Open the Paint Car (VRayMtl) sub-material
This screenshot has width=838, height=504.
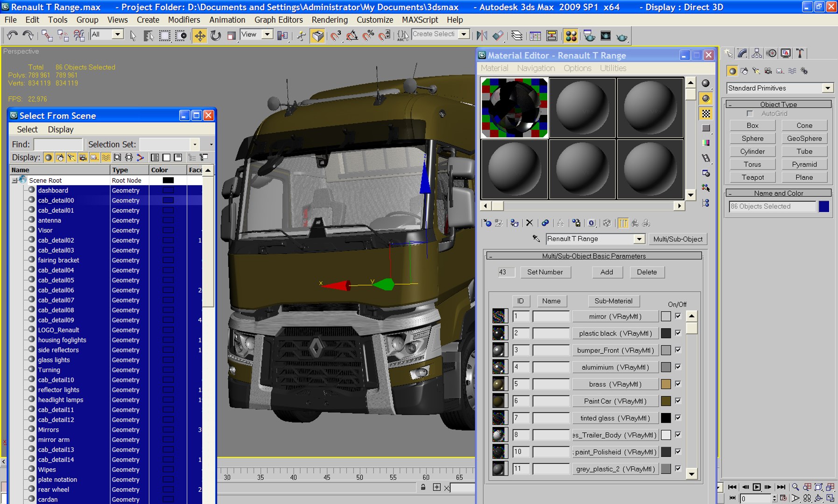615,401
